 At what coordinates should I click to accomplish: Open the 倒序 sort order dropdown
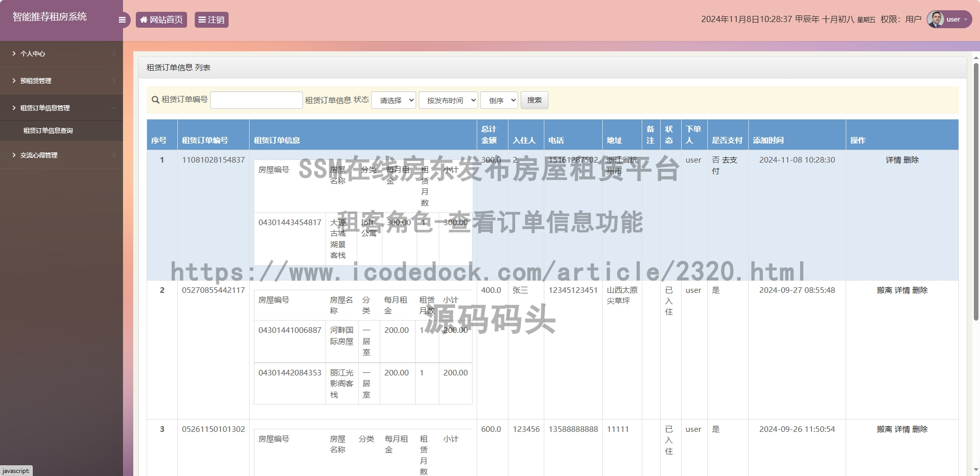(499, 101)
